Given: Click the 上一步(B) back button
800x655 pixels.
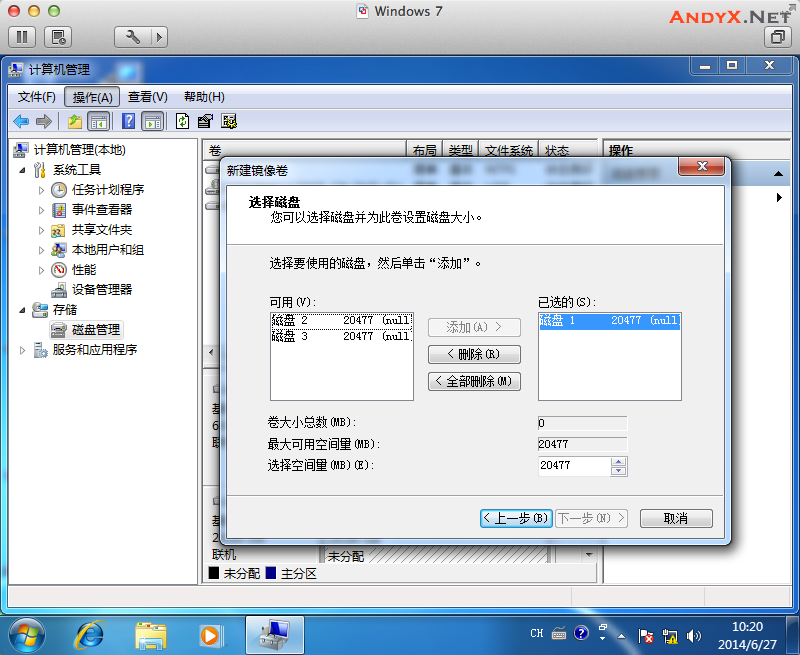Looking at the screenshot, I should pos(516,518).
